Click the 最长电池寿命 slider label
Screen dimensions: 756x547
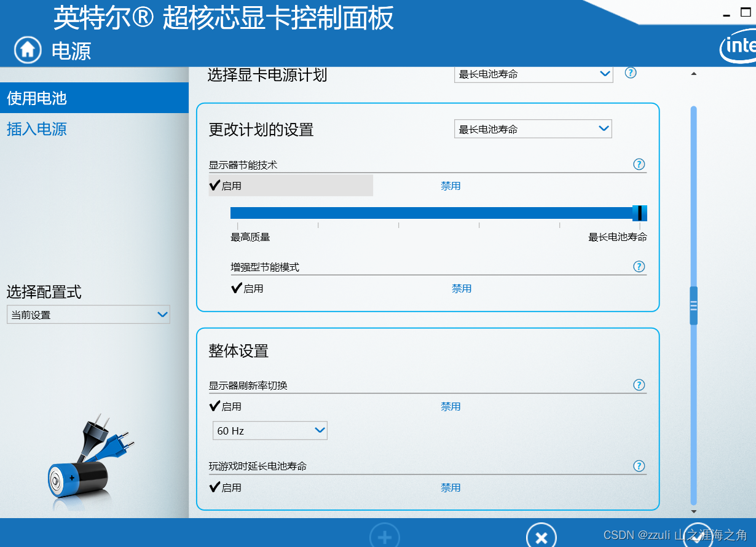(618, 237)
